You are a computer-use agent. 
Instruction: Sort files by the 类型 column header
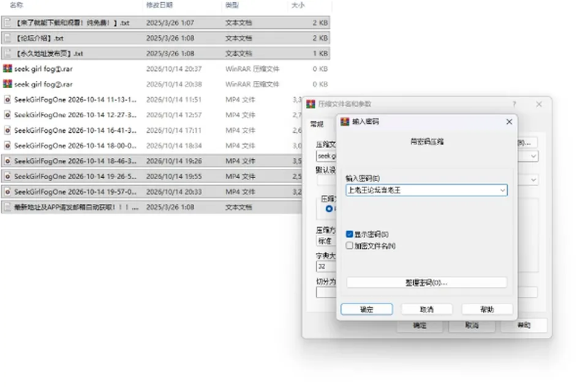click(x=232, y=5)
